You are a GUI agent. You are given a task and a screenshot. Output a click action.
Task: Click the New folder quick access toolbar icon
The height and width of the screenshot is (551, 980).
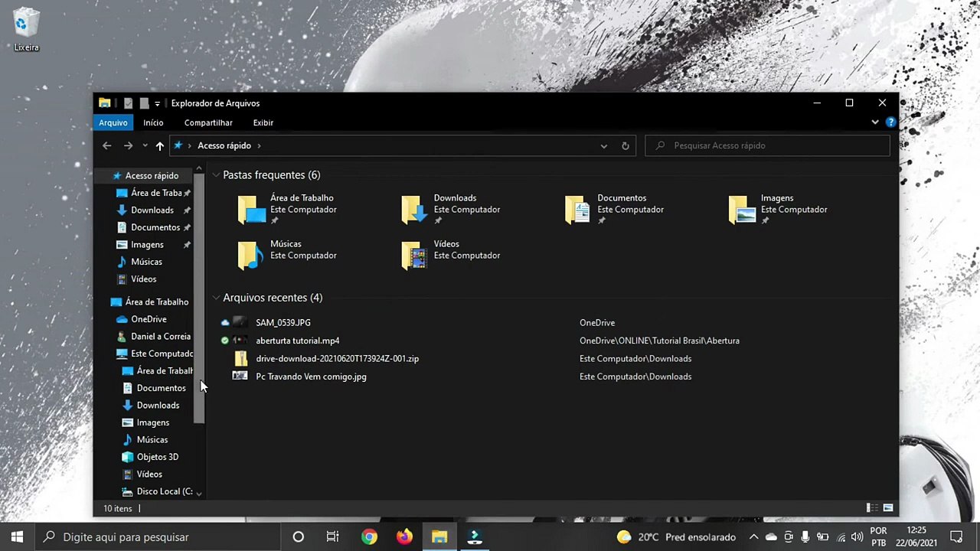tap(144, 103)
